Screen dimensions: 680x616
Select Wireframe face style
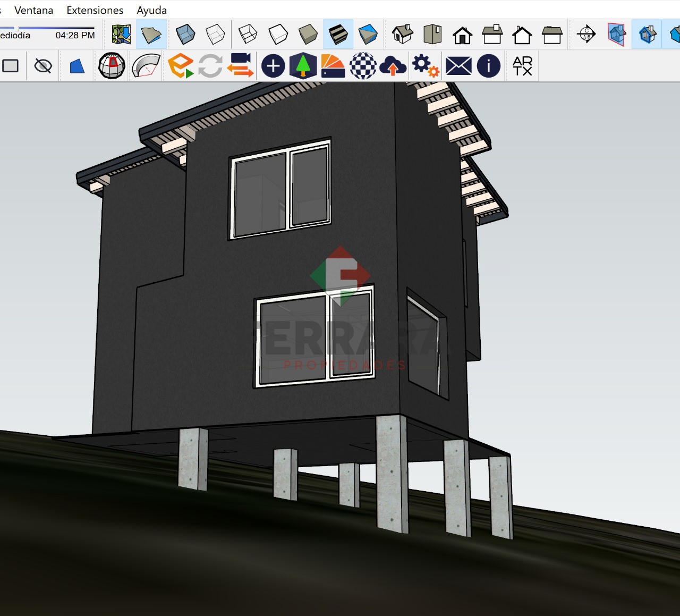click(248, 35)
